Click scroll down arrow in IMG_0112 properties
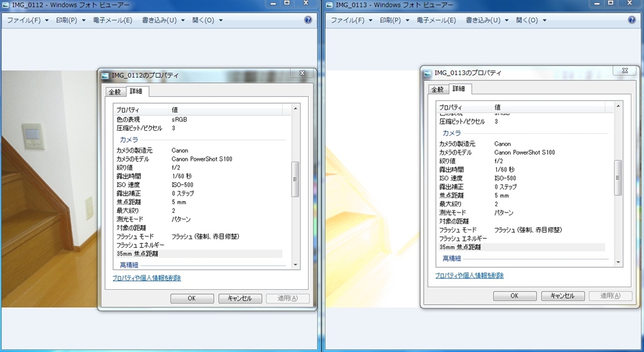The height and width of the screenshot is (352, 644). point(295,265)
